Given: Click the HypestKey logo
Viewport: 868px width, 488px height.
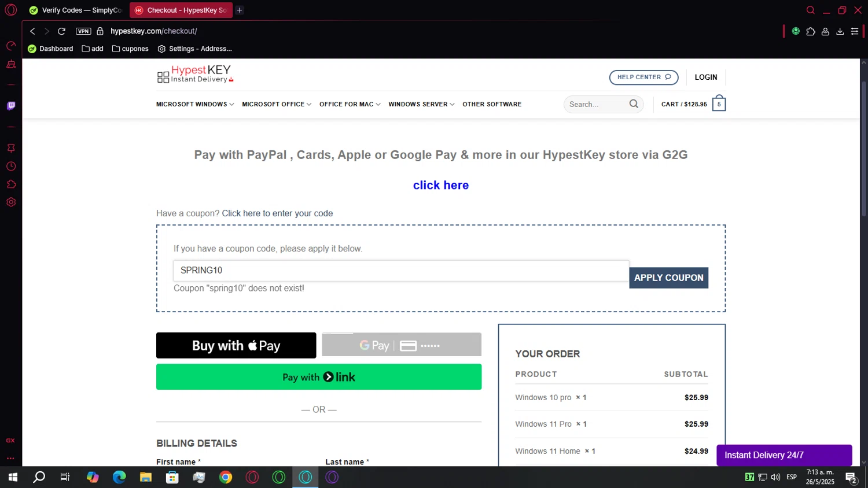Looking at the screenshot, I should (x=196, y=74).
